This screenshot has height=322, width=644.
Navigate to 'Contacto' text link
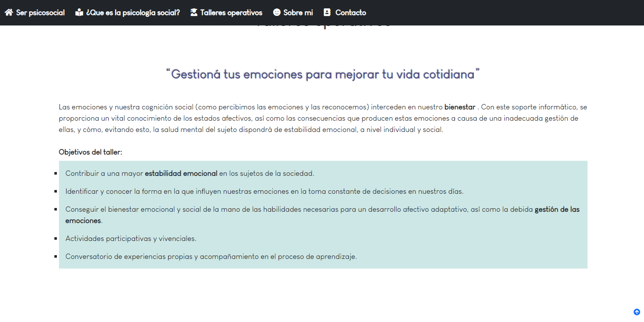click(350, 13)
